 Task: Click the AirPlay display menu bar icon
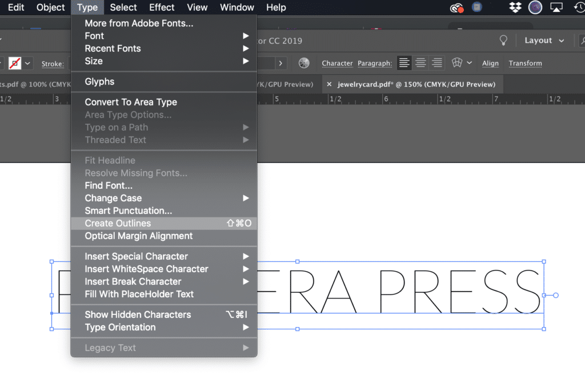[x=556, y=7]
